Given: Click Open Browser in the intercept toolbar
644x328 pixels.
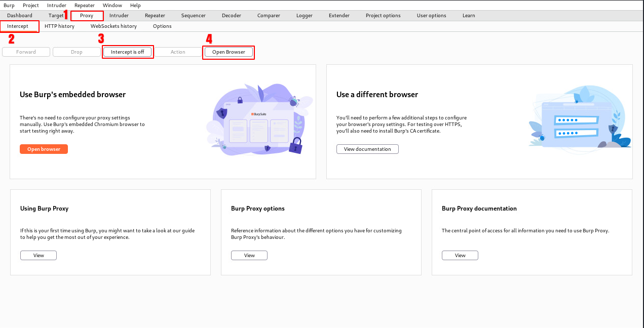Looking at the screenshot, I should 229,52.
